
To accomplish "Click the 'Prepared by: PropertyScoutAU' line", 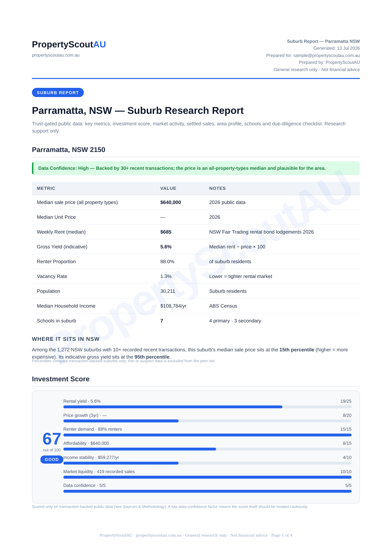I will [329, 63].
